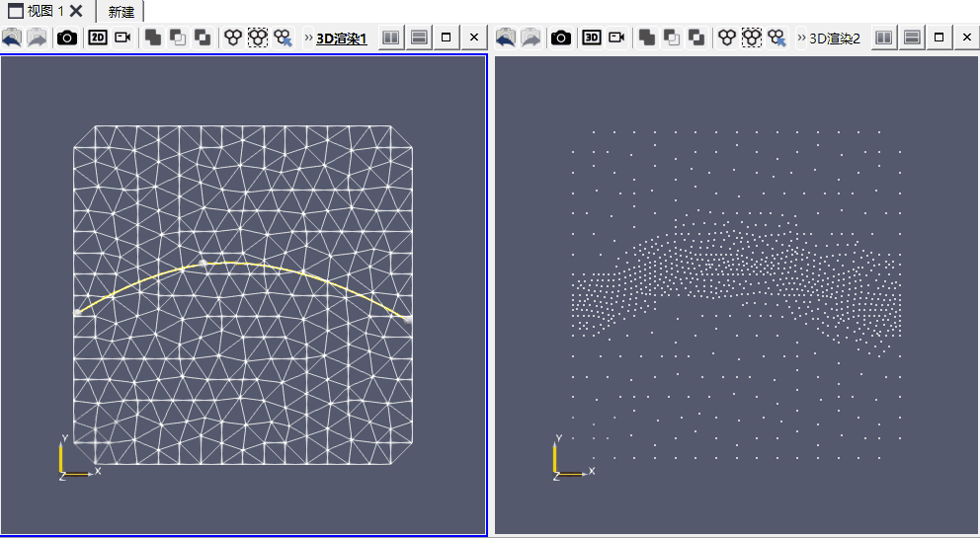
Task: Redo camera in the 3D渲染1 toolbar
Action: [37, 38]
